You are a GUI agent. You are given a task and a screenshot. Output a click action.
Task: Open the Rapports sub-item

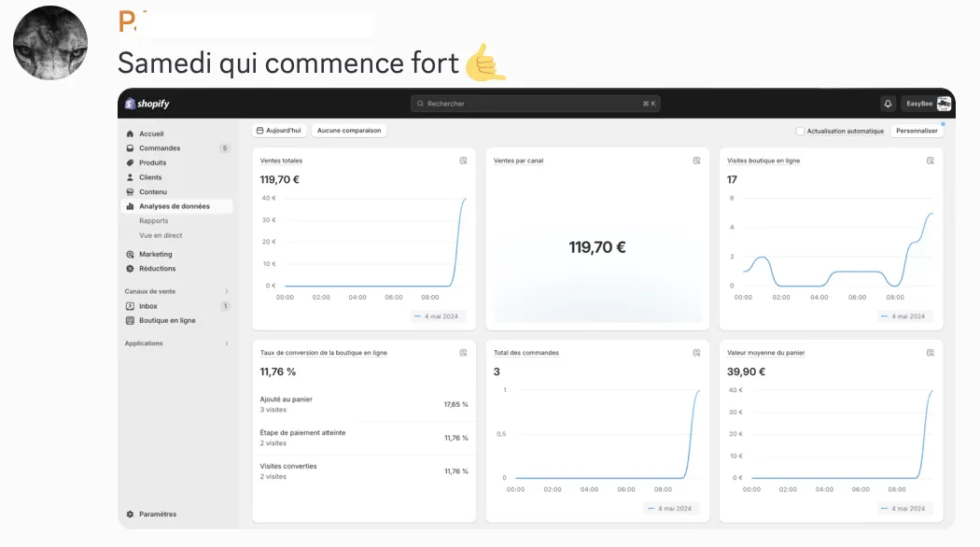[154, 220]
